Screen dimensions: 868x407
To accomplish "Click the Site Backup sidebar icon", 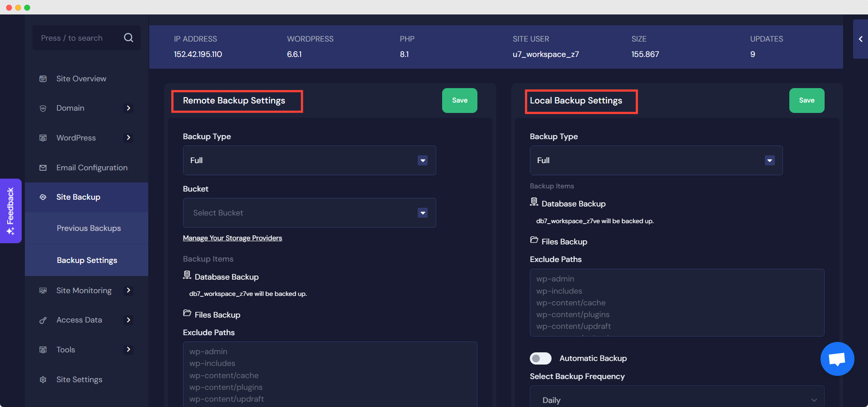I will pos(43,197).
